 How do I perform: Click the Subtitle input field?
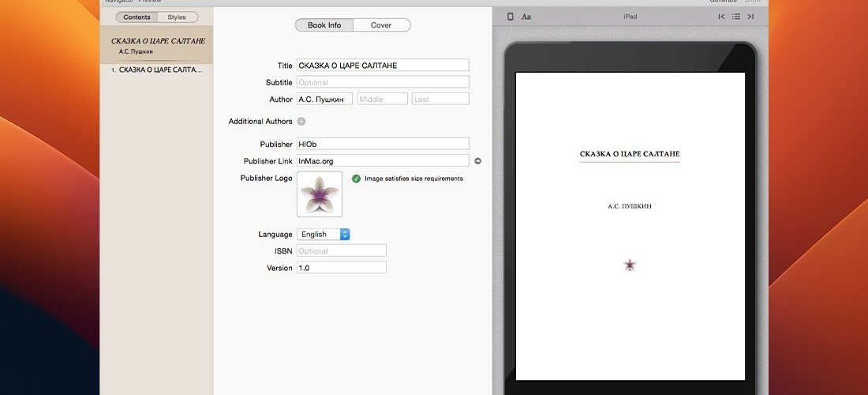[383, 82]
